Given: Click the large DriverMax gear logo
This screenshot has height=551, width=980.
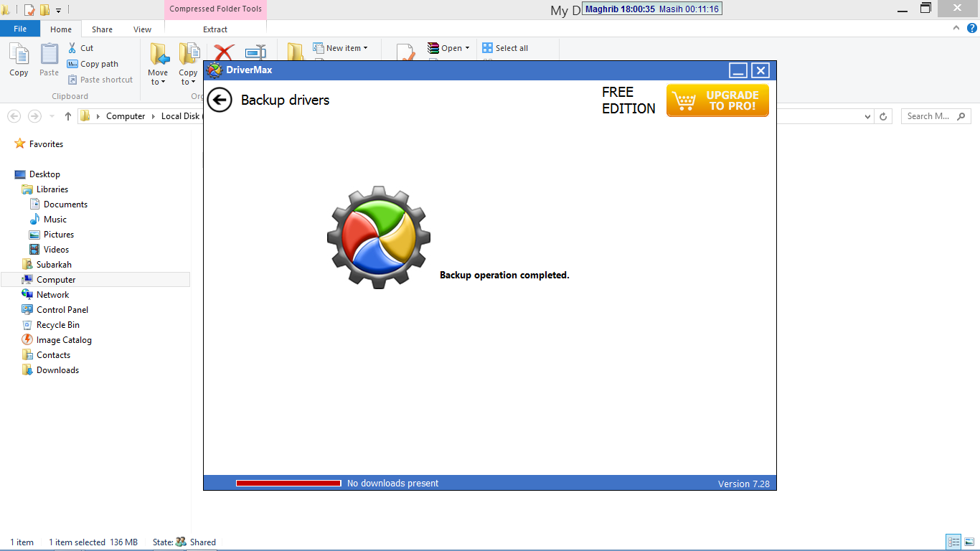Looking at the screenshot, I should tap(379, 237).
